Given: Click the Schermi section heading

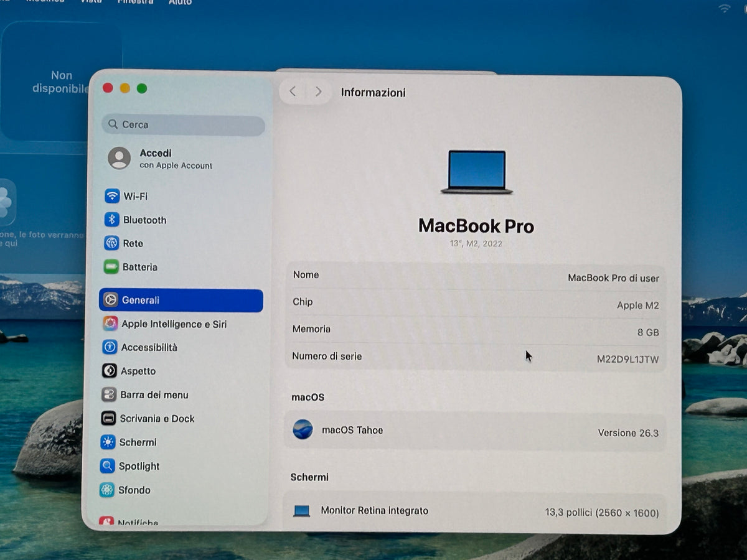Looking at the screenshot, I should 309,477.
